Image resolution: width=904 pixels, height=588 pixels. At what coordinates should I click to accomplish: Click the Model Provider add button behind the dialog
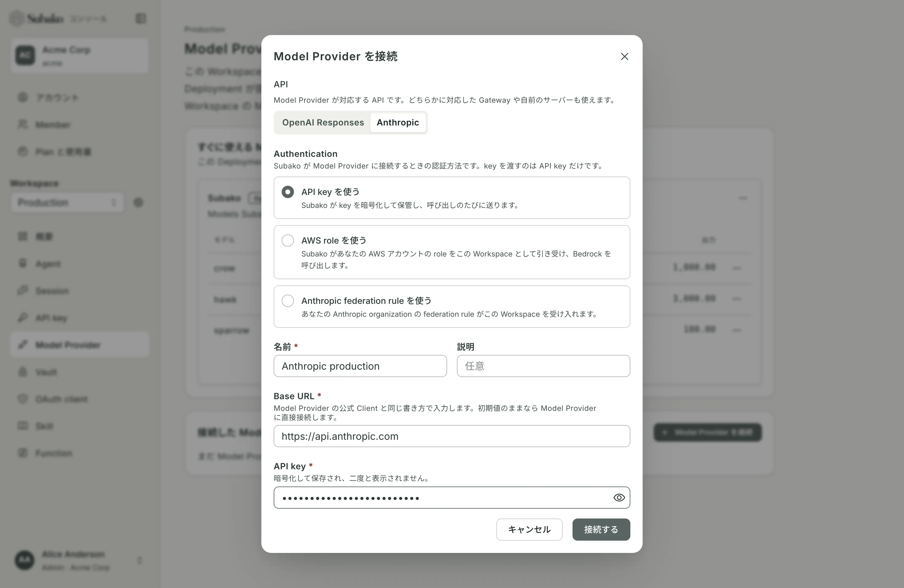coord(707,432)
